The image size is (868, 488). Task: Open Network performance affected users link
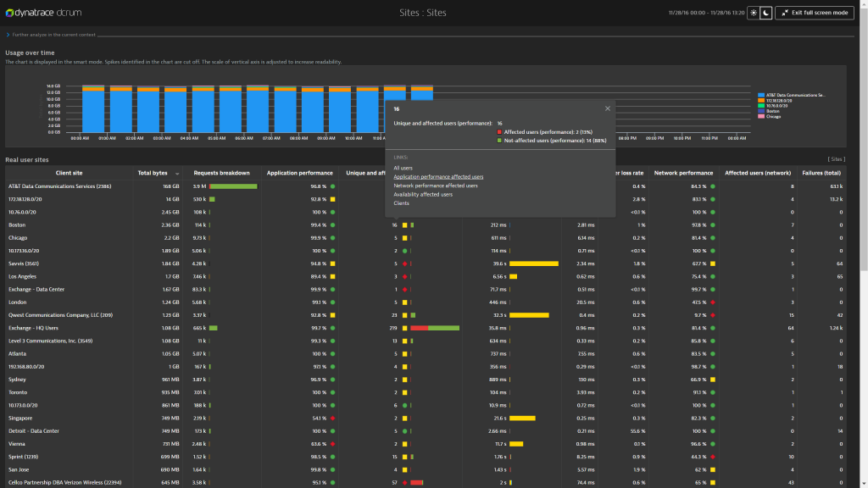point(436,186)
